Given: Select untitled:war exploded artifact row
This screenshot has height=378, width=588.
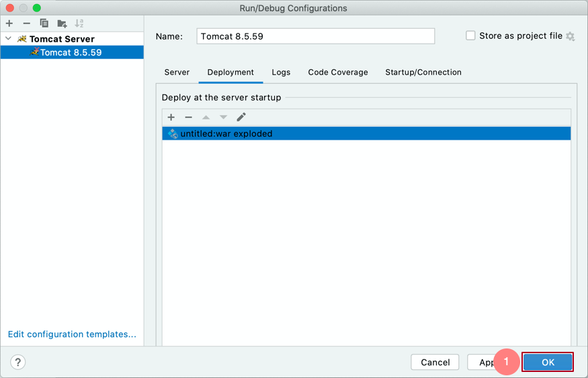Looking at the screenshot, I should tap(366, 134).
